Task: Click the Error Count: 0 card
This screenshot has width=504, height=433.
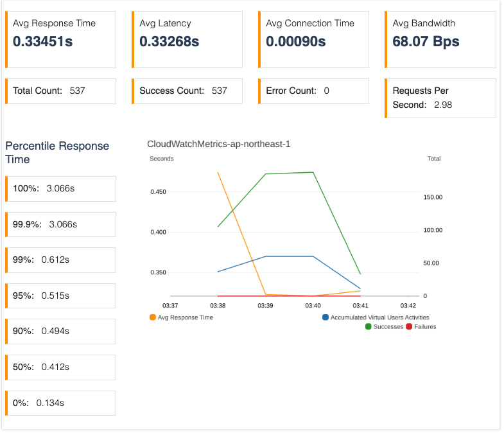Action: pos(314,91)
